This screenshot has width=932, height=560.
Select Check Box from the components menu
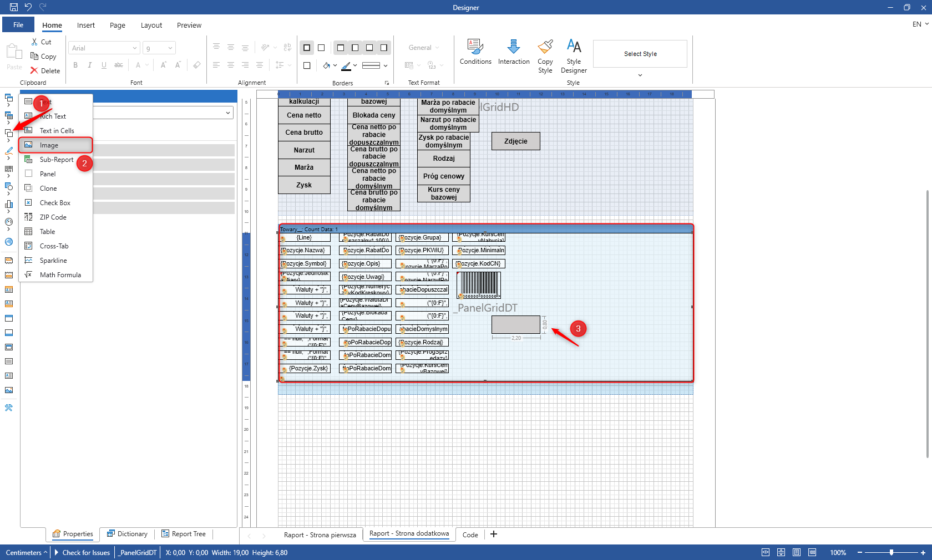click(x=55, y=203)
